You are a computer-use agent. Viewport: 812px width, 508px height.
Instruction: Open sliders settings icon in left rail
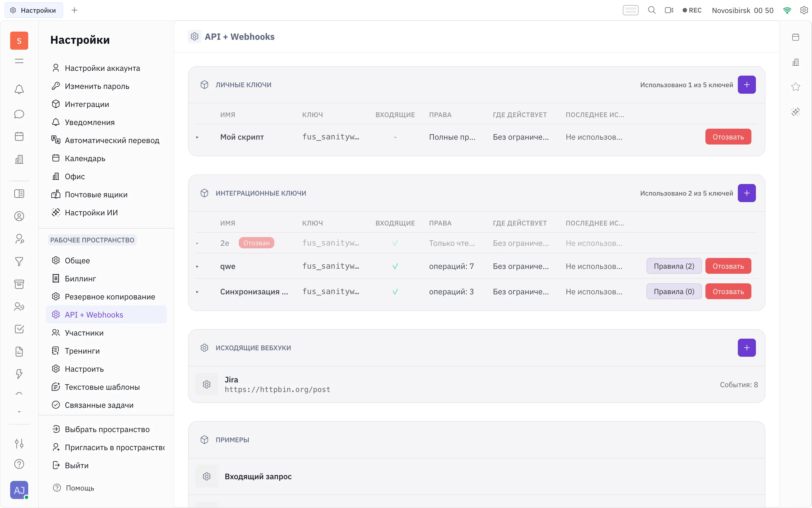coord(19,443)
